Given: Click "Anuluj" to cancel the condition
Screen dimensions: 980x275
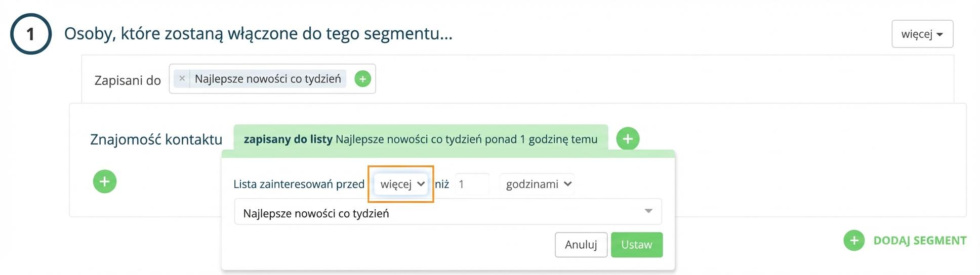Looking at the screenshot, I should [x=581, y=245].
